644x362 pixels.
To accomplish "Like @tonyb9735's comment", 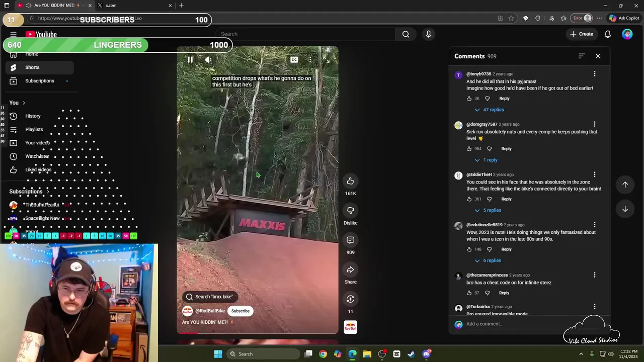I will click(469, 99).
